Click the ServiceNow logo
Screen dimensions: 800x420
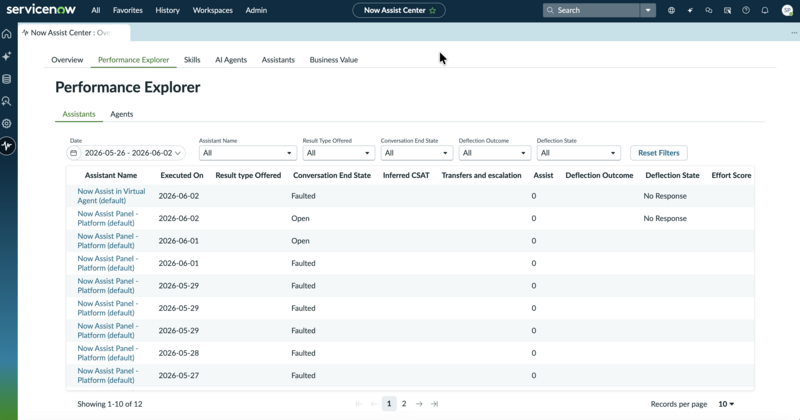click(41, 10)
